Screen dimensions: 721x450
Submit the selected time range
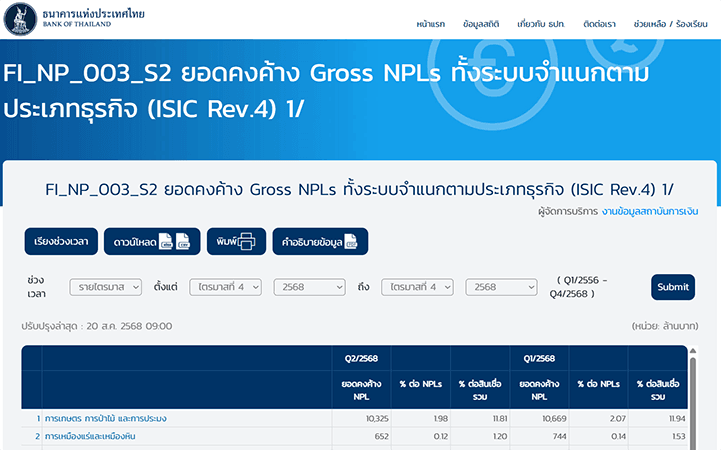pyautogui.click(x=672, y=287)
